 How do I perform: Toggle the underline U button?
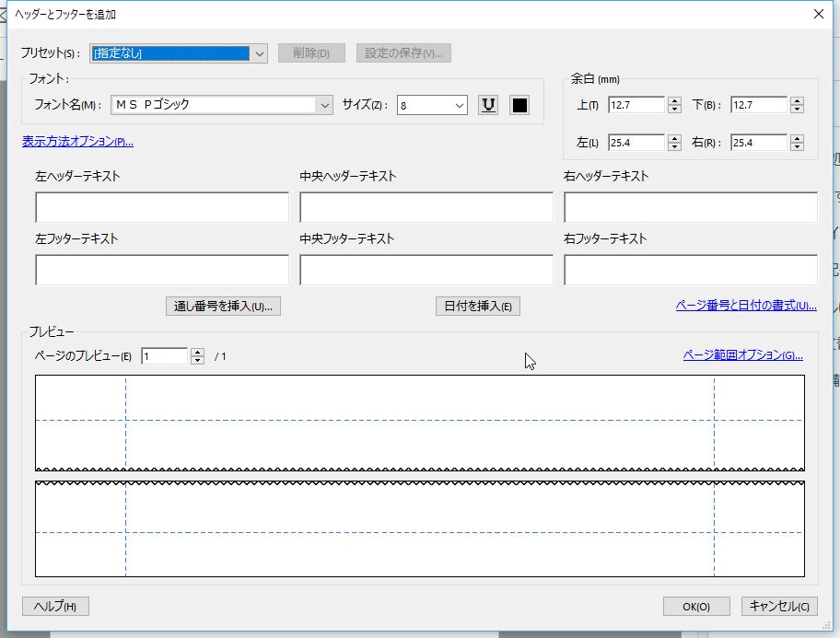[x=488, y=105]
